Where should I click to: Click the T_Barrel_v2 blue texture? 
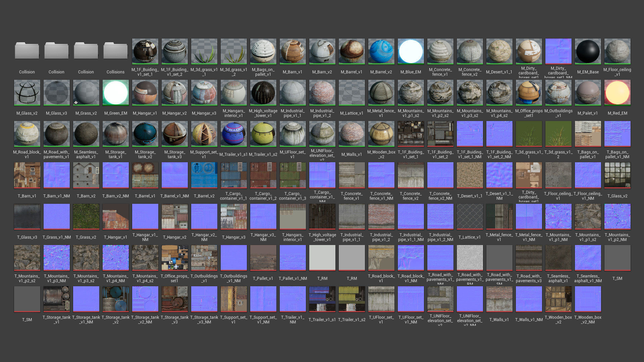pyautogui.click(x=204, y=175)
